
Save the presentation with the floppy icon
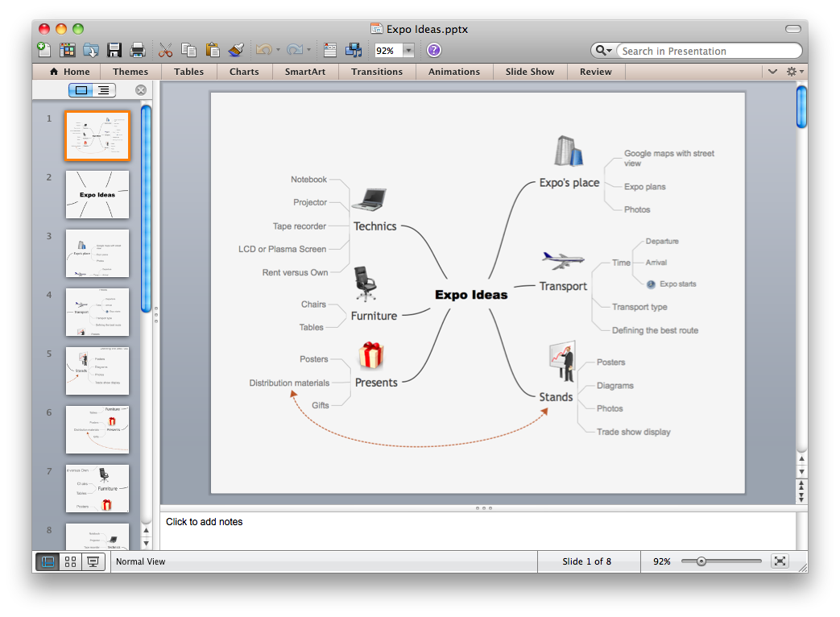(x=114, y=50)
